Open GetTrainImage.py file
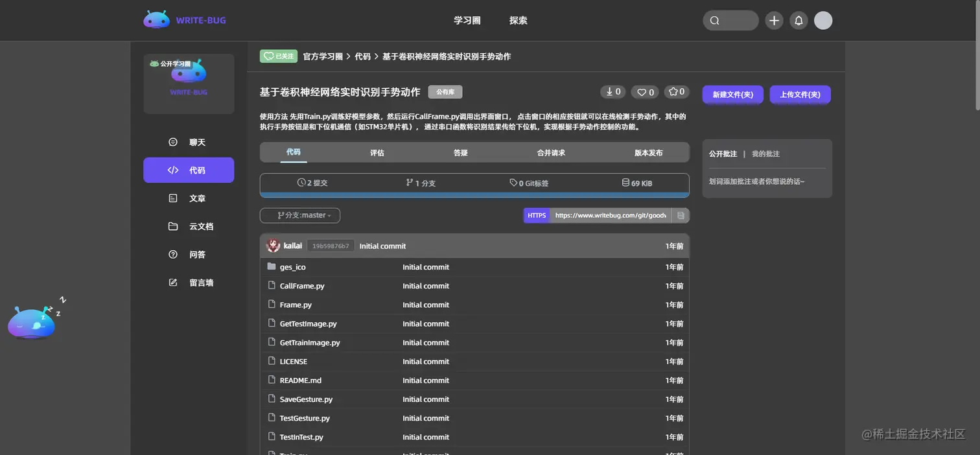980x455 pixels. coord(310,342)
